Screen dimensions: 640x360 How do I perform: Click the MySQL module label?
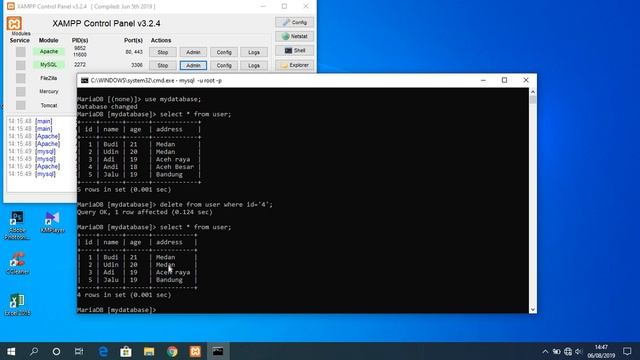point(49,64)
